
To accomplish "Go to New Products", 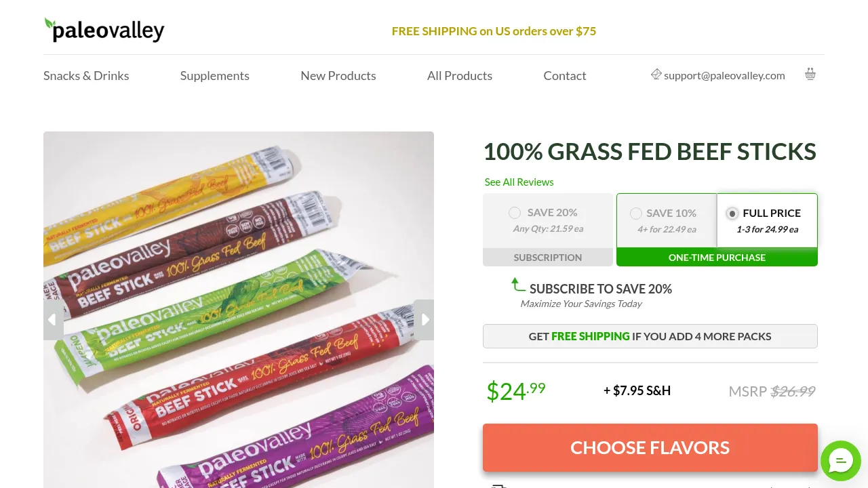I will pyautogui.click(x=338, y=76).
